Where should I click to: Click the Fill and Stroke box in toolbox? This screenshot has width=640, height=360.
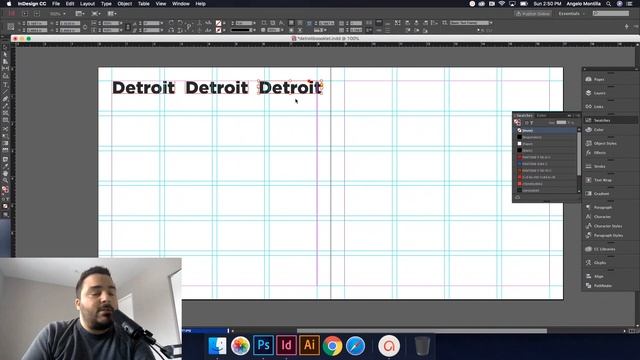coord(5,189)
